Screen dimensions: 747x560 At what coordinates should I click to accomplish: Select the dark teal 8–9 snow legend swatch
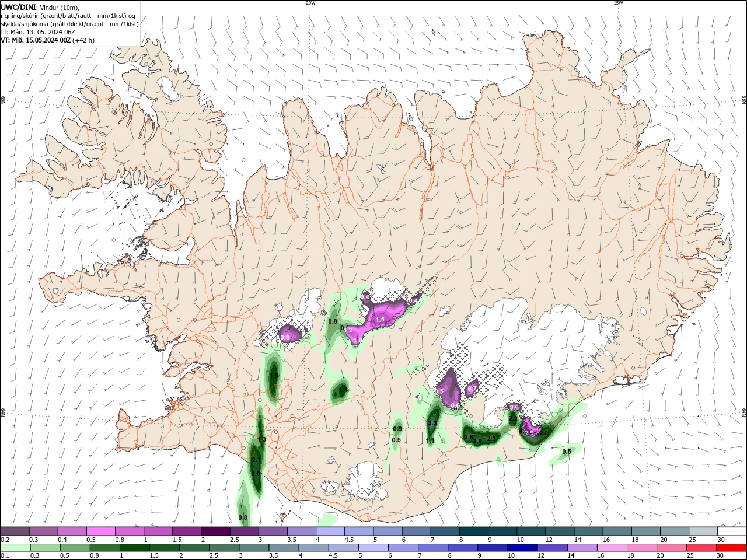tap(473, 531)
